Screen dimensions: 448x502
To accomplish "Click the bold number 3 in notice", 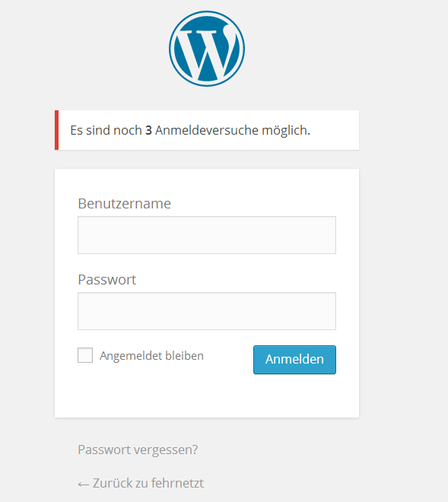I will pyautogui.click(x=148, y=130).
